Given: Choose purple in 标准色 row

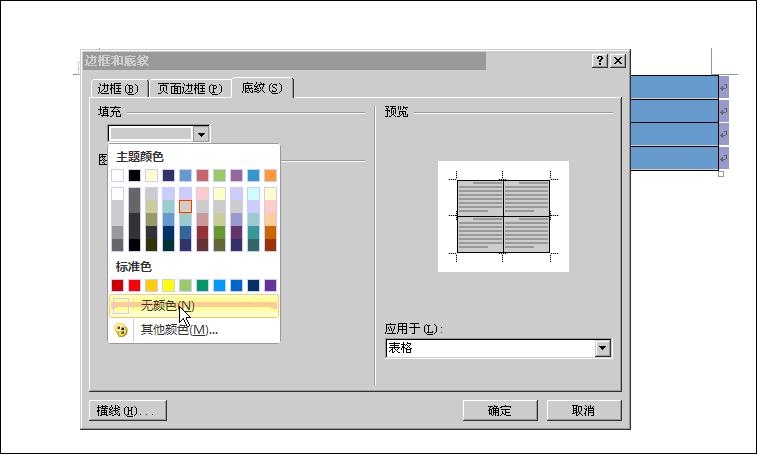Looking at the screenshot, I should 270,285.
